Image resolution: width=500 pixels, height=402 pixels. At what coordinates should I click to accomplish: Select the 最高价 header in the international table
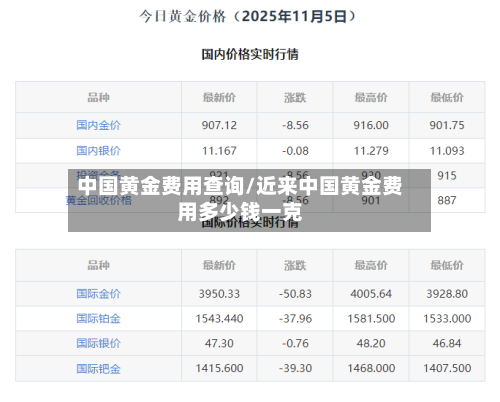pos(371,265)
